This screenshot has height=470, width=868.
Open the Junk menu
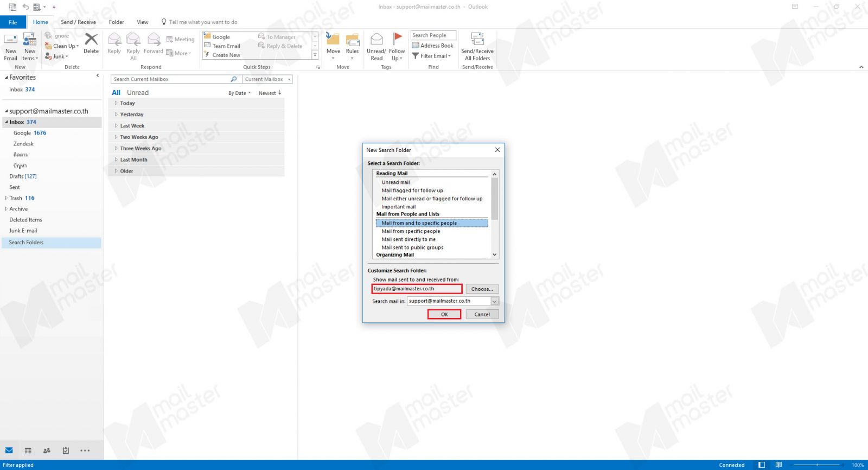tap(56, 56)
